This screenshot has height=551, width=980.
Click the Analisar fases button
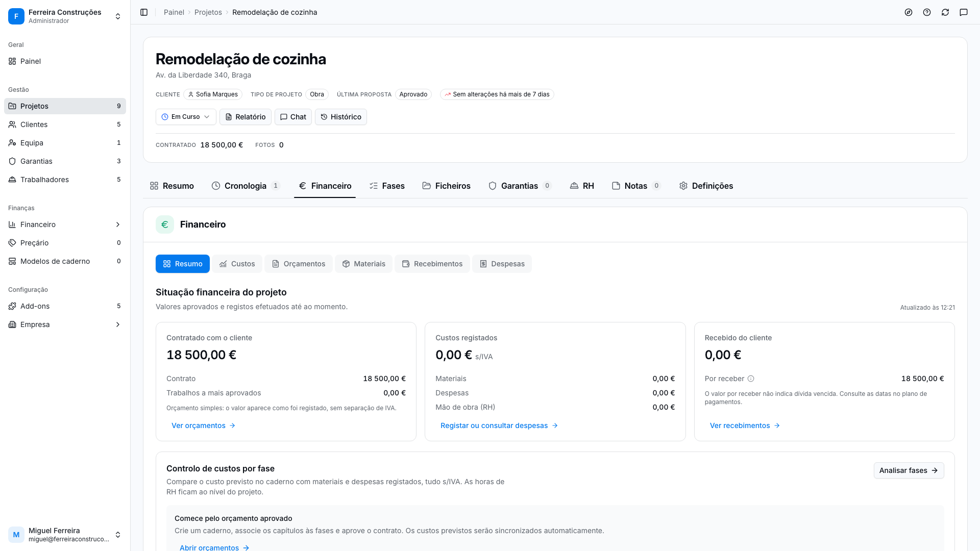click(909, 470)
